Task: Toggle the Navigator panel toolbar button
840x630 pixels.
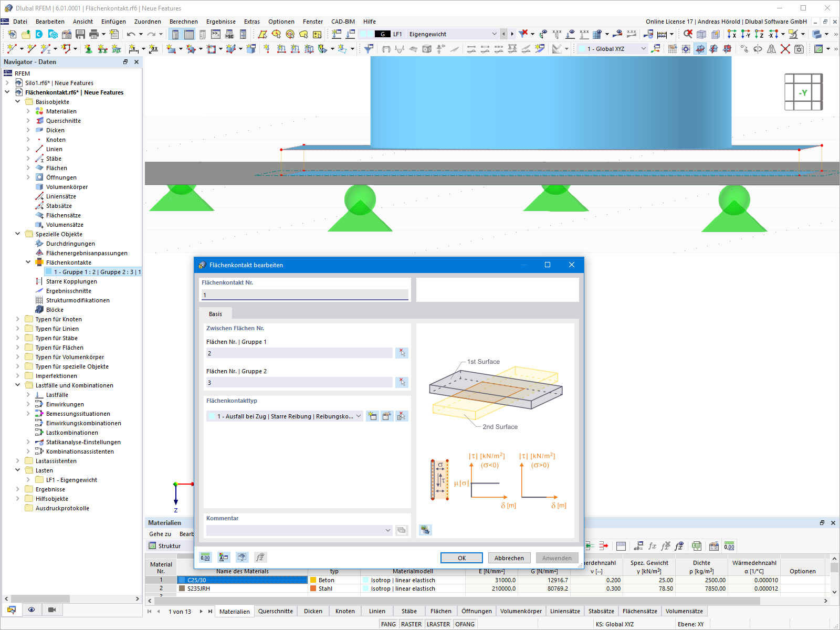Action: tap(175, 34)
